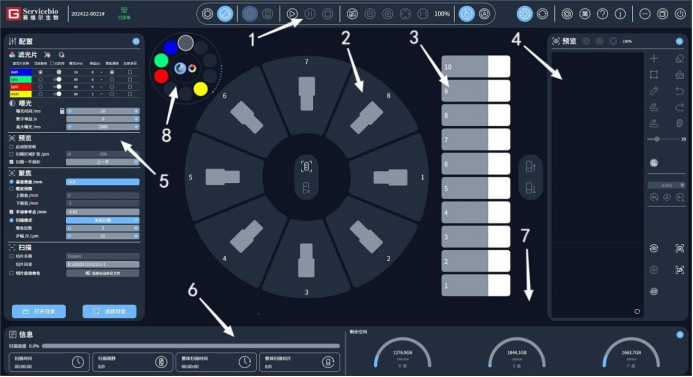Screen dimensions: 693x377
Task: Click the exposure time value field showing 10
Action: click(103, 111)
